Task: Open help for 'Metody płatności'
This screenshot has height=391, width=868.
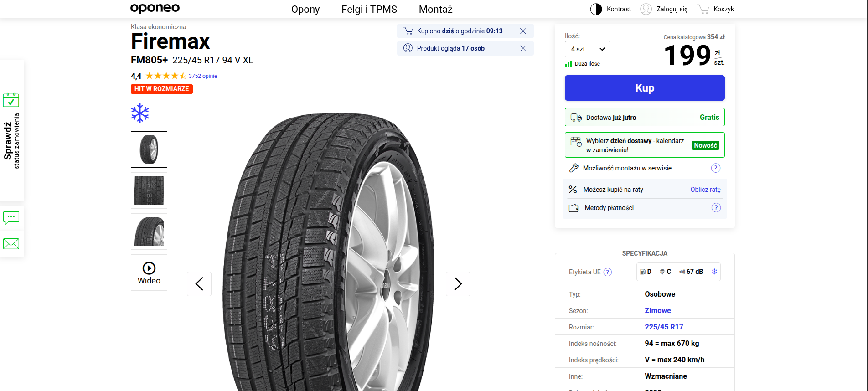Action: 716,208
